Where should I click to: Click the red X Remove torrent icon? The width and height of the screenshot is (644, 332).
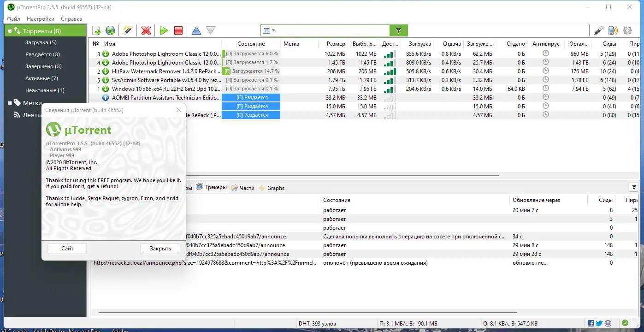click(146, 30)
